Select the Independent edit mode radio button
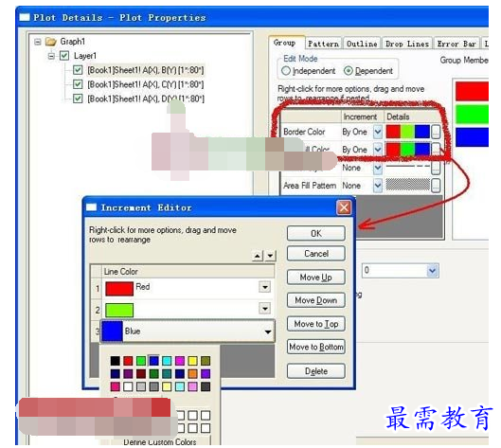 pyautogui.click(x=286, y=71)
